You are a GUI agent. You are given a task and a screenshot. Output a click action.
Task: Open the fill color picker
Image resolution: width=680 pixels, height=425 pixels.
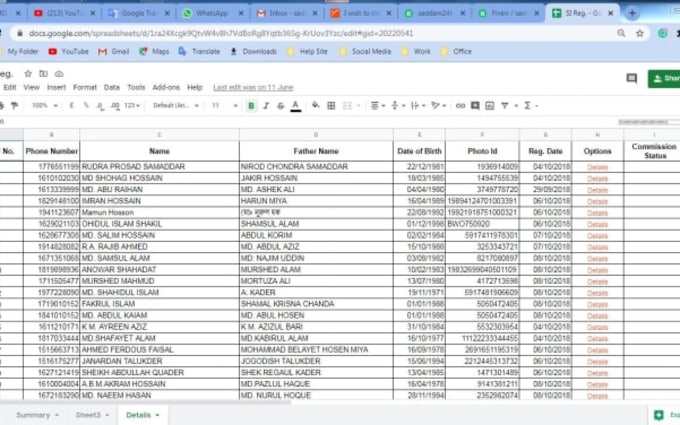(316, 105)
